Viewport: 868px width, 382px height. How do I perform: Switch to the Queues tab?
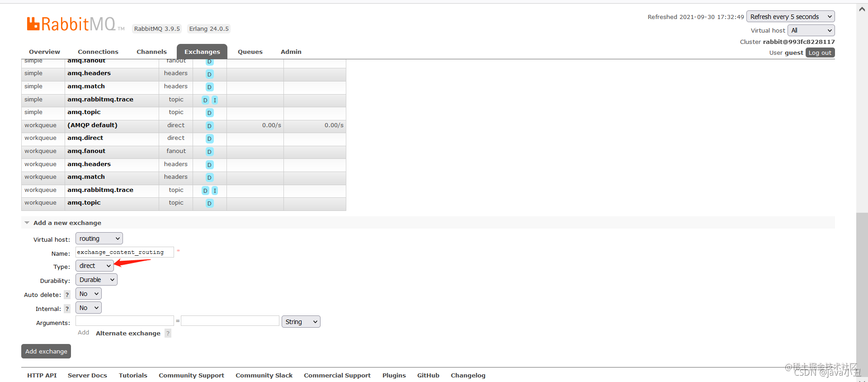click(250, 52)
